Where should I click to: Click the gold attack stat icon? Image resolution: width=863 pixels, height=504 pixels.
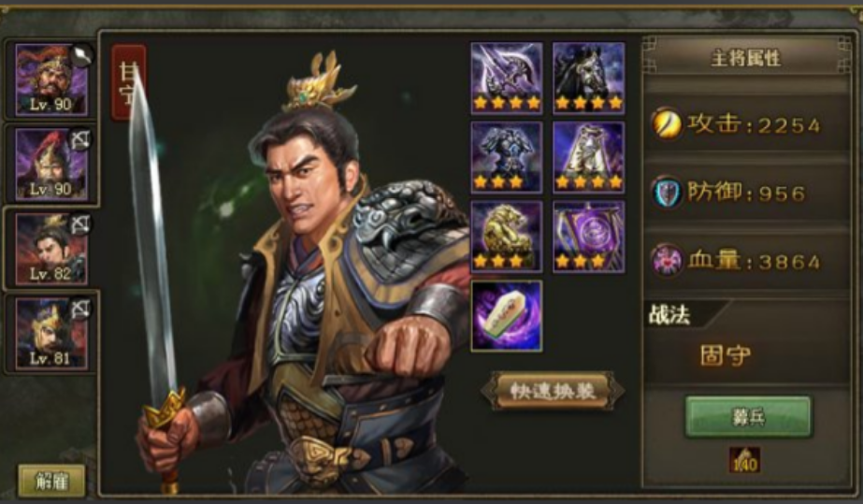(x=667, y=123)
